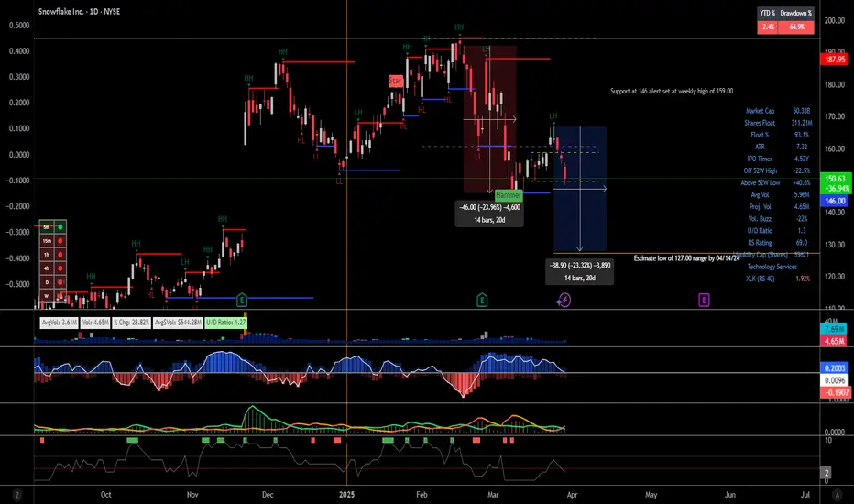Click the ATR value 7.32
Viewport: 854px width, 504px height.
click(x=801, y=147)
